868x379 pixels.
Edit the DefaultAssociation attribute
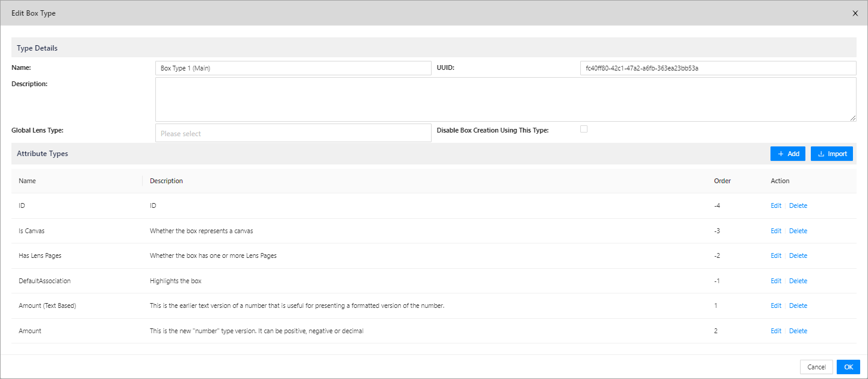point(776,281)
